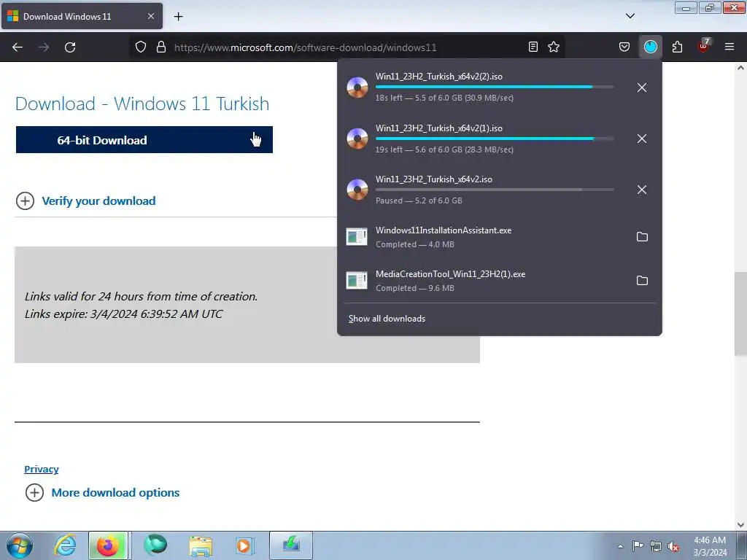
Task: Click progress bar of x64v2(1).iso download
Action: pos(495,139)
